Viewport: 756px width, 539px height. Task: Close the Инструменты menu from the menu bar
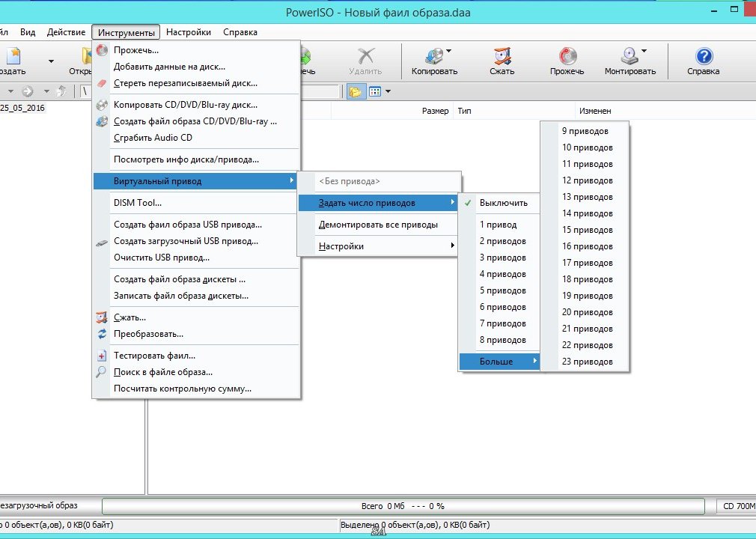[x=126, y=32]
